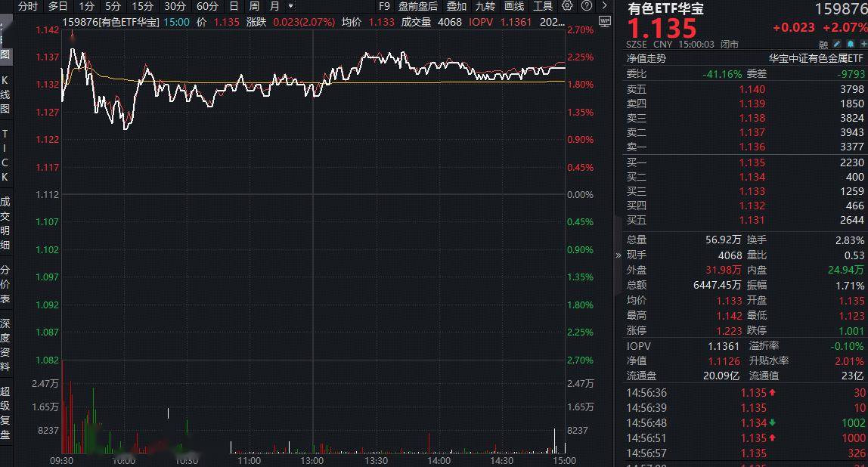Viewport: 868px width, 467px height.
Task: Click the plus add-to-watchlist icon
Action: point(861,45)
